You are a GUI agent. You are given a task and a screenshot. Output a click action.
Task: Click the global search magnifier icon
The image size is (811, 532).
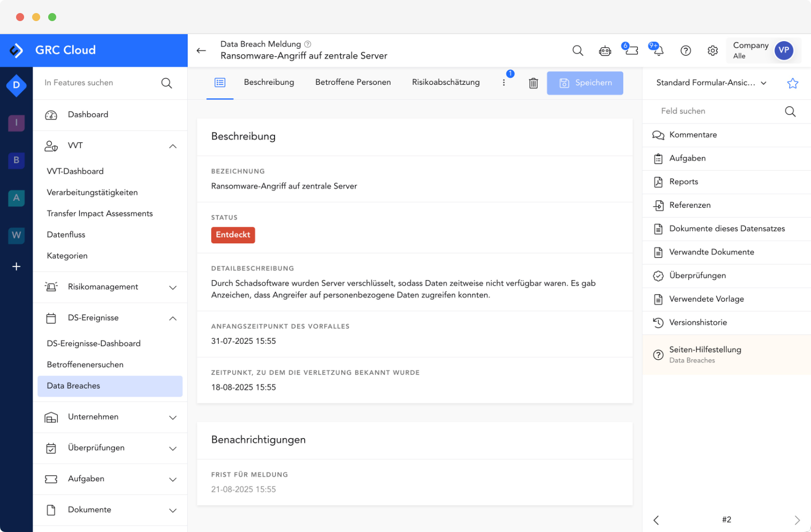[578, 50]
